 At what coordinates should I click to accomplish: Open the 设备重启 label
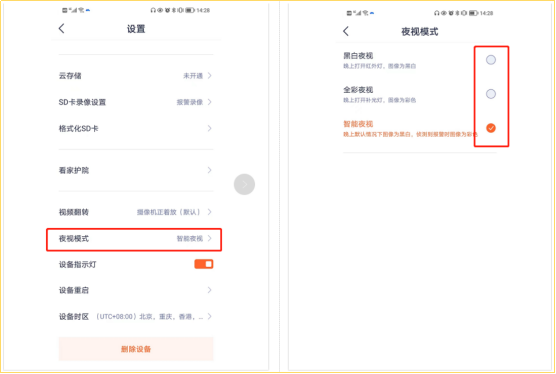pos(74,290)
